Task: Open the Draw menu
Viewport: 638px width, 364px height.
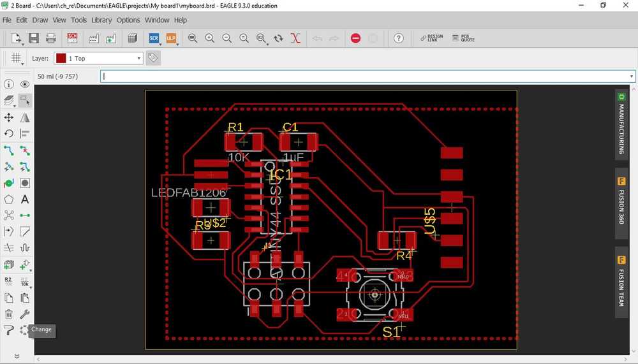Action: [x=40, y=20]
